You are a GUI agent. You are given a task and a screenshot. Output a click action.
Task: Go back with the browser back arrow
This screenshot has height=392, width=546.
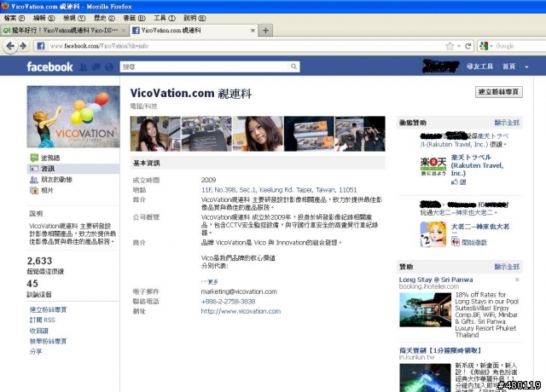pyautogui.click(x=10, y=46)
